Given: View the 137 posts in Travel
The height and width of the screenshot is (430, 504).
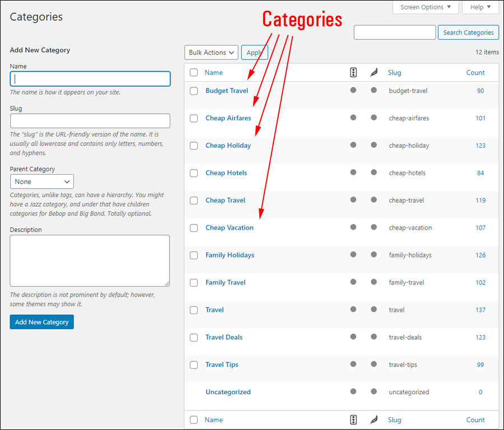Looking at the screenshot, I should coord(480,310).
